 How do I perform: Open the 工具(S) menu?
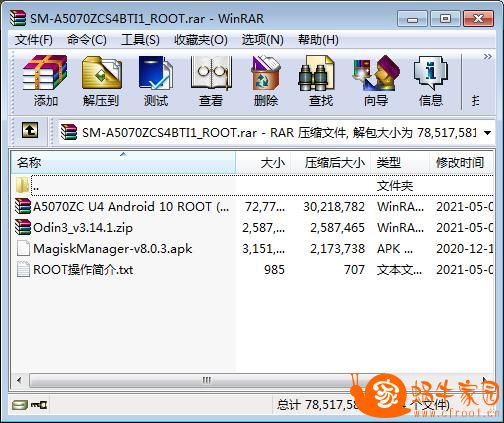click(140, 40)
